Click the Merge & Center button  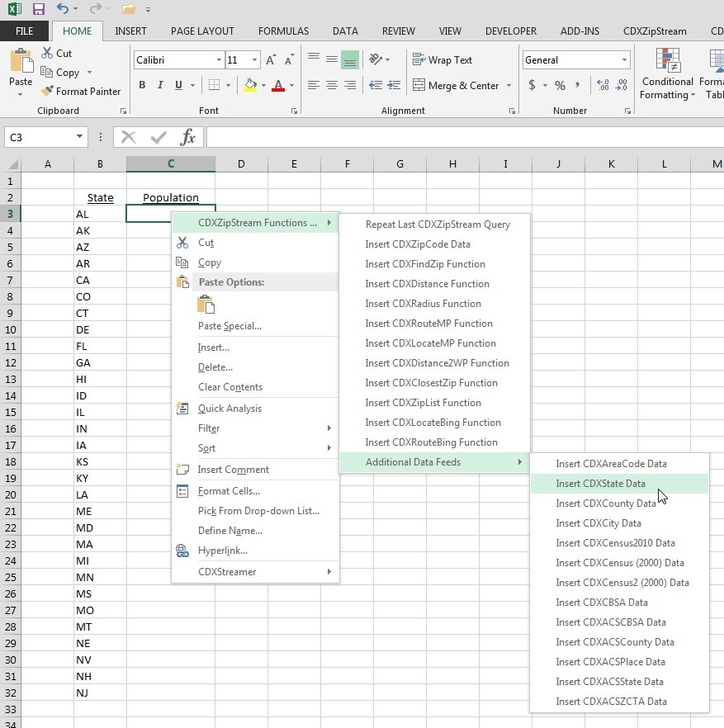(456, 86)
